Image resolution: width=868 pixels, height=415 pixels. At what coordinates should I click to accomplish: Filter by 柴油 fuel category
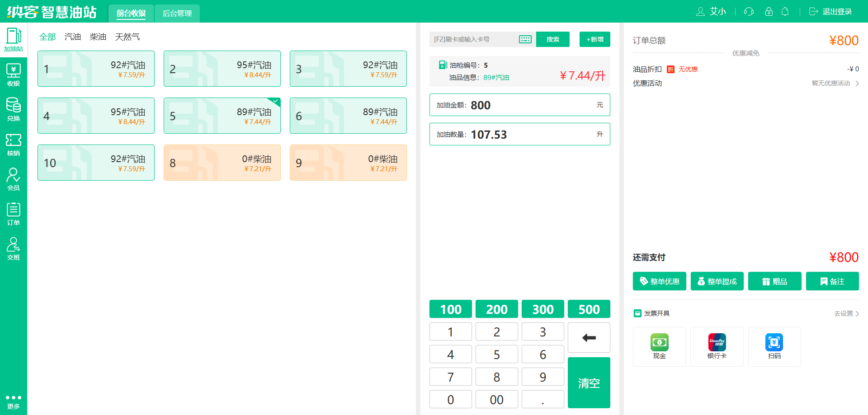tap(98, 37)
